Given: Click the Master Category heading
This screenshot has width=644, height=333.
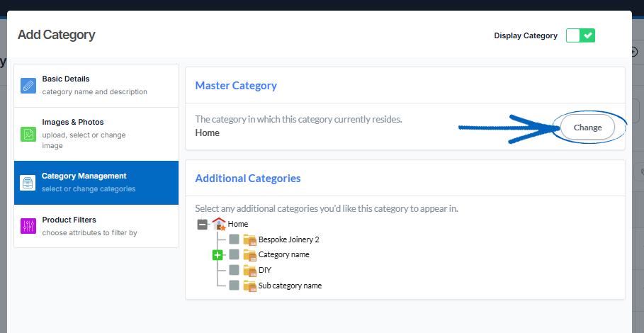Looking at the screenshot, I should (x=236, y=86).
